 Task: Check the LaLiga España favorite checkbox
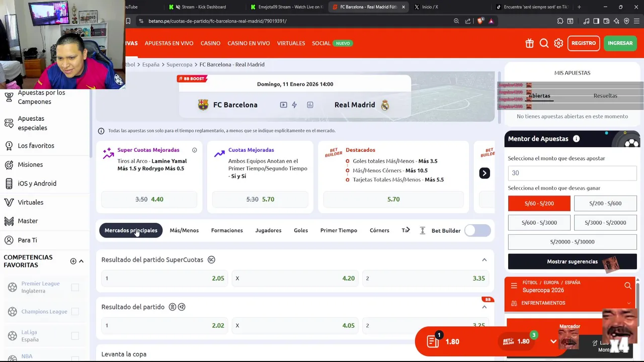(x=75, y=335)
